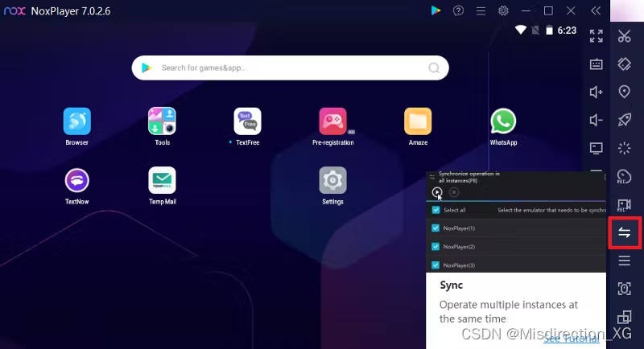Click the loading spinner sidebar icon
644x349 pixels.
coord(625,148)
